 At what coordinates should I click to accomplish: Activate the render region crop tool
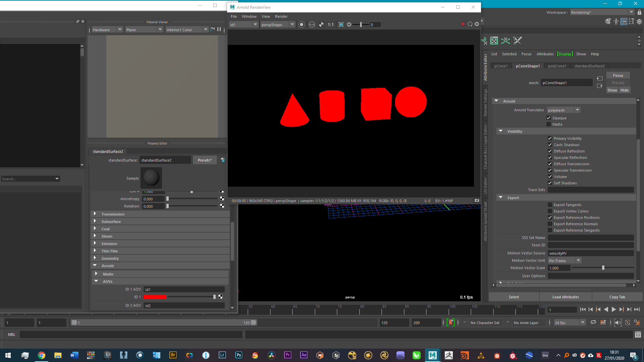pyautogui.click(x=341, y=24)
